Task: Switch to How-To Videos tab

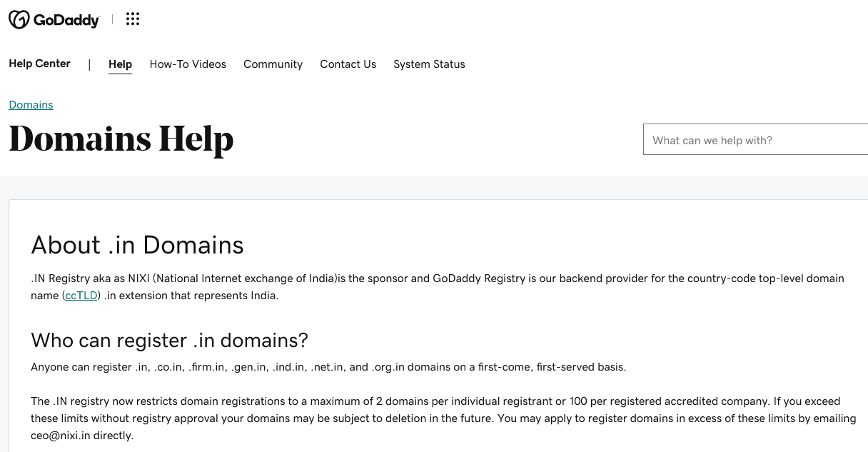Action: (188, 64)
